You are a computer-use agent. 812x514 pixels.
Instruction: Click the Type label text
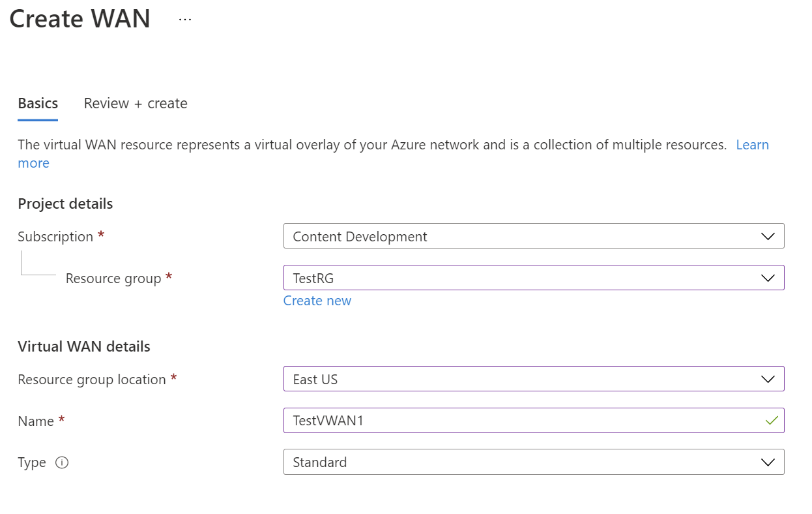tap(32, 462)
